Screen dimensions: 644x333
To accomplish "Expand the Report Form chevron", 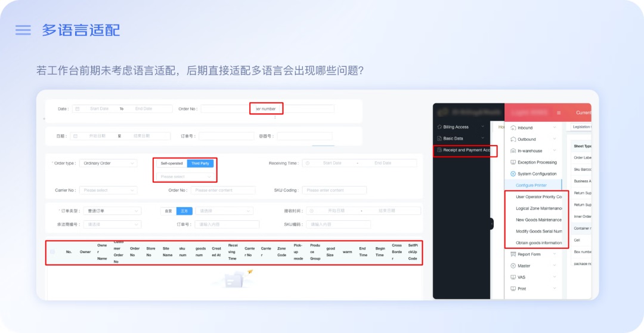I will point(555,254).
